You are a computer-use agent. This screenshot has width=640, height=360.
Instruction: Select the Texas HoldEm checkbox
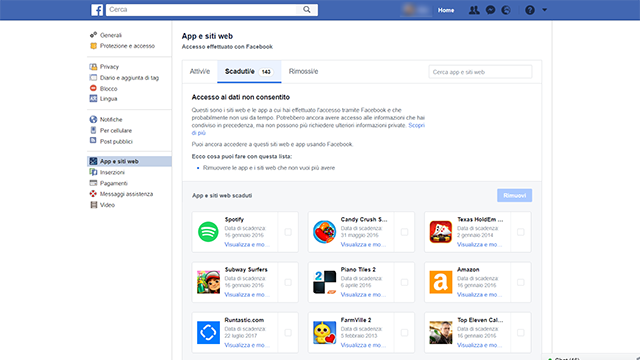(521, 232)
